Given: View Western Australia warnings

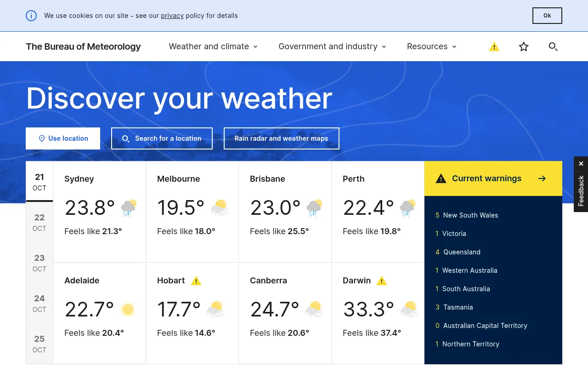Looking at the screenshot, I should pyautogui.click(x=466, y=270).
